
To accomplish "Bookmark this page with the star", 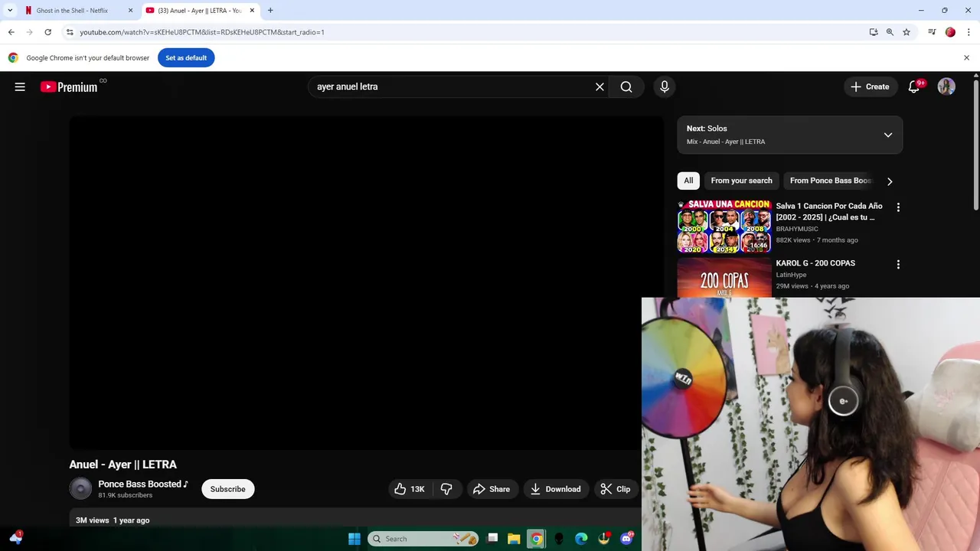I will tap(906, 32).
